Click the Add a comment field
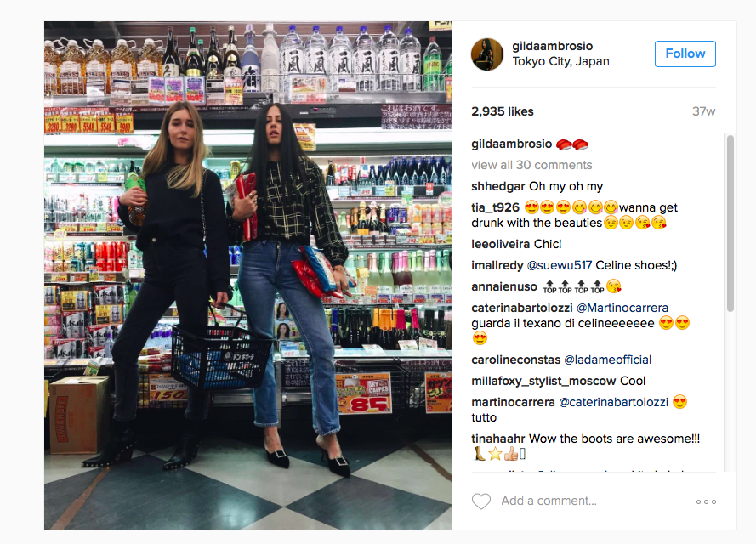 (x=549, y=501)
